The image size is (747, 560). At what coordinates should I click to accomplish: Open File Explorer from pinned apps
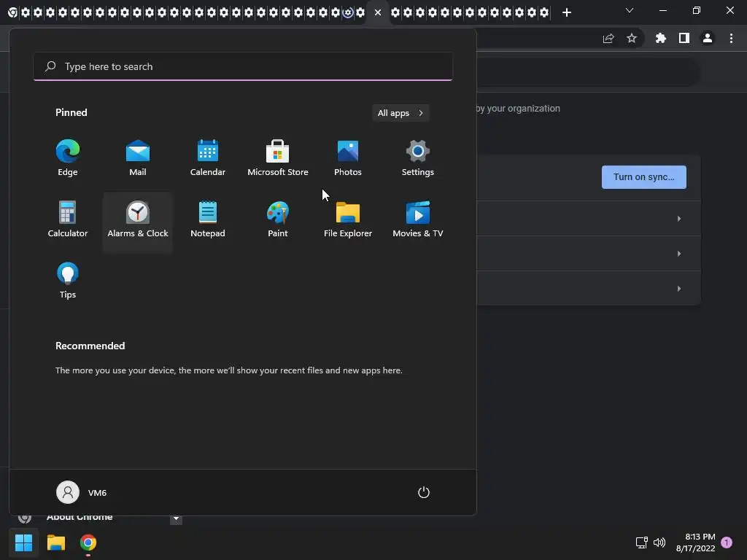348,220
